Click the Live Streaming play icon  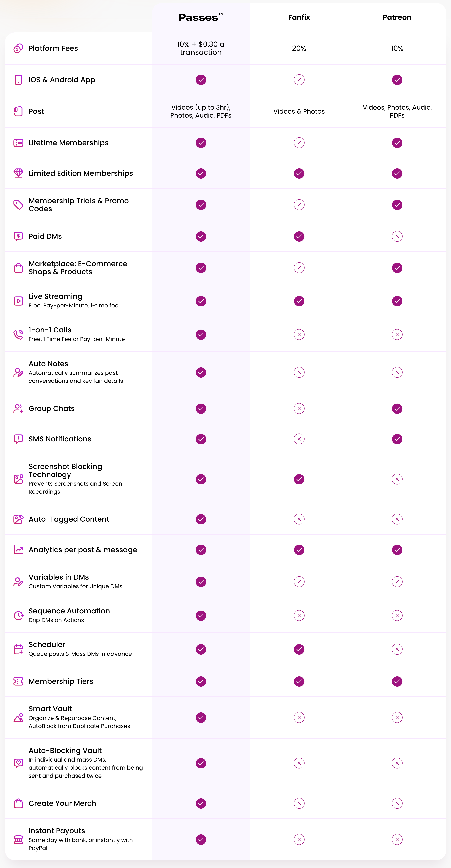(18, 301)
